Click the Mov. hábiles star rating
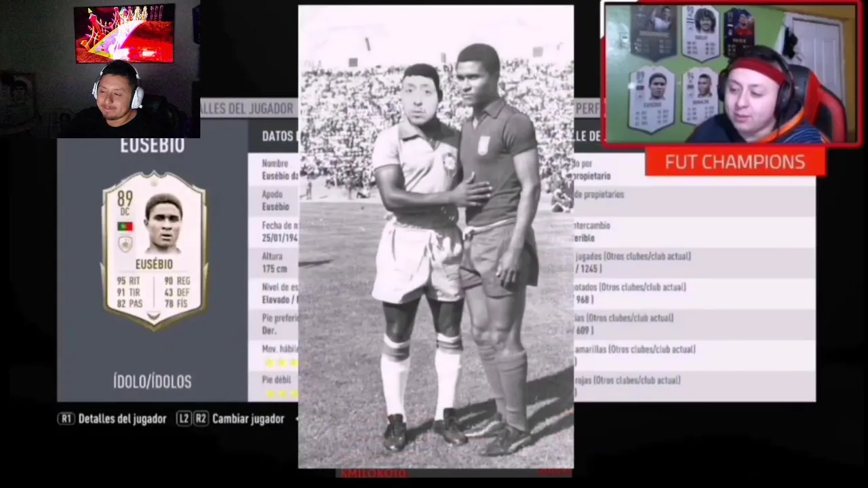The image size is (868, 488). coord(281,363)
